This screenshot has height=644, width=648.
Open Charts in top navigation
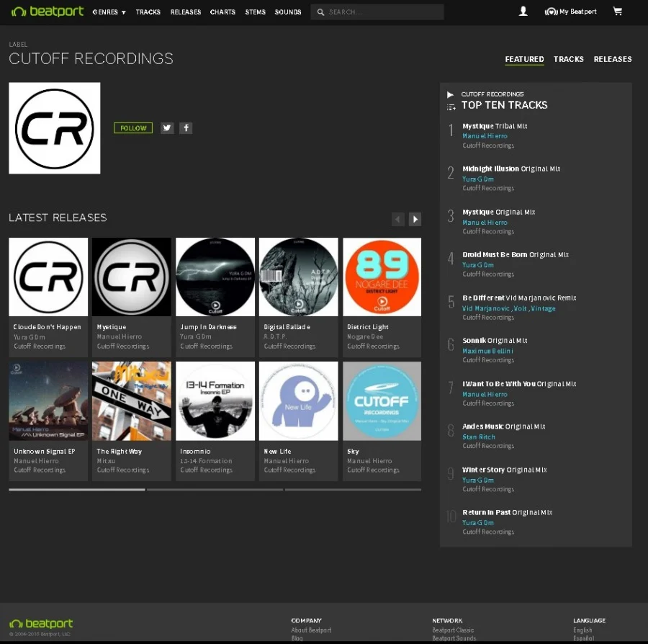(x=222, y=12)
